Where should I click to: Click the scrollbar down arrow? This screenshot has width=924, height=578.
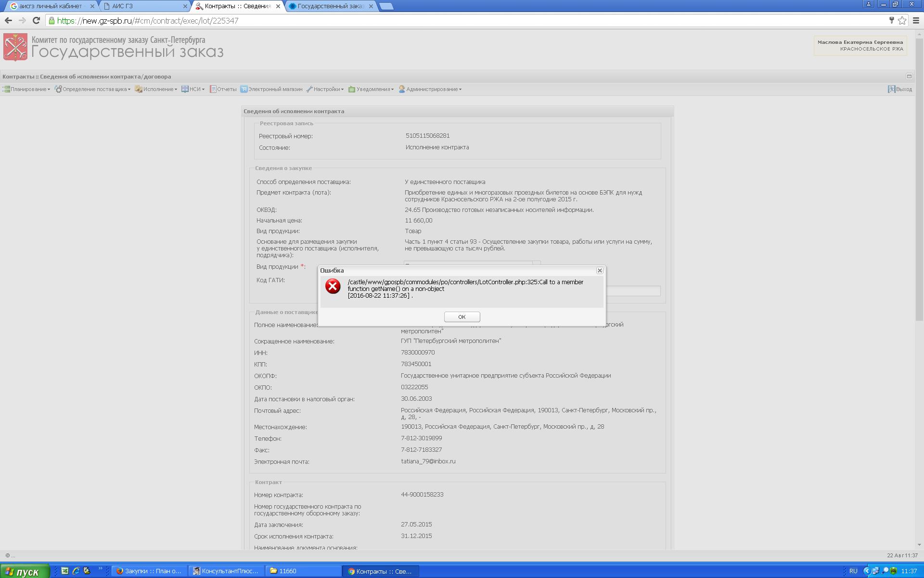click(919, 545)
